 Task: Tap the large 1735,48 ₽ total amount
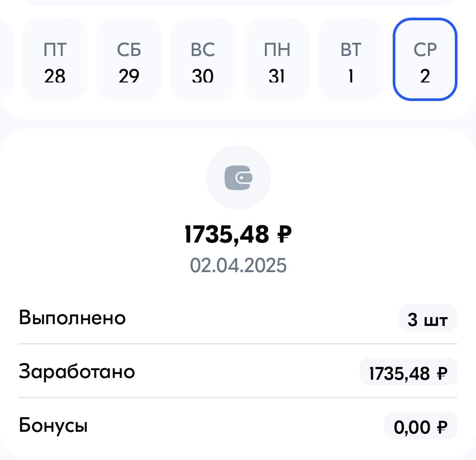[238, 235]
